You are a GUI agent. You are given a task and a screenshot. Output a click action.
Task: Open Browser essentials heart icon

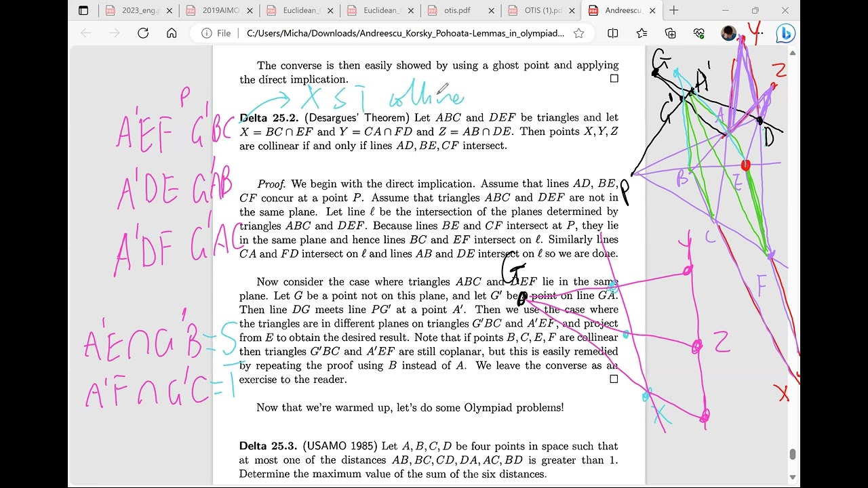click(699, 33)
